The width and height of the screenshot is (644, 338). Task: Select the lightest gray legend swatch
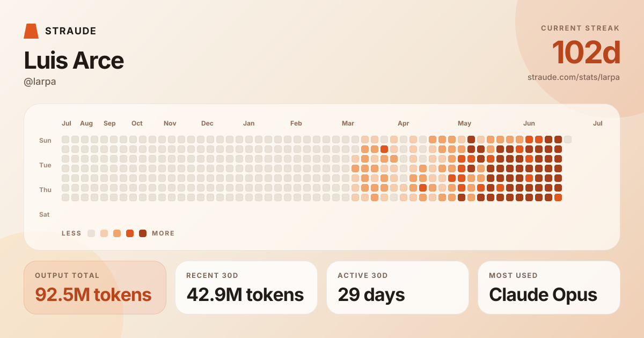[x=91, y=233]
